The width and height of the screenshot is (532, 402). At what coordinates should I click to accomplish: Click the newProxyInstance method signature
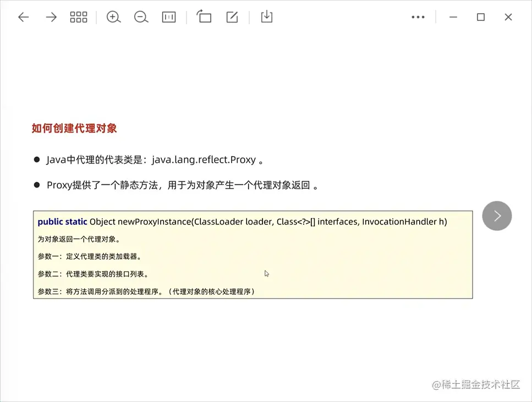[x=242, y=222]
